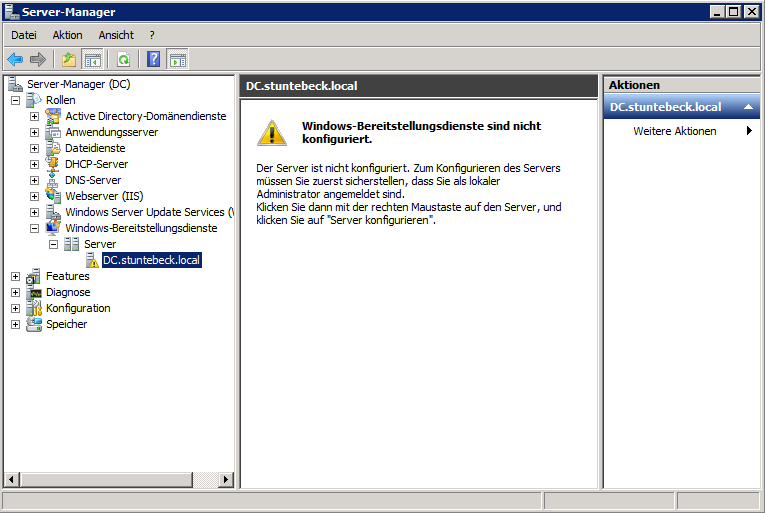This screenshot has height=513, width=765.
Task: Click the Windows Server Update Services icon
Action: (53, 212)
